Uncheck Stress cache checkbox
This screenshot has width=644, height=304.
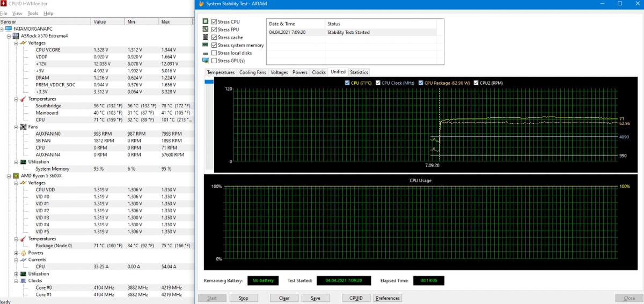coord(215,38)
